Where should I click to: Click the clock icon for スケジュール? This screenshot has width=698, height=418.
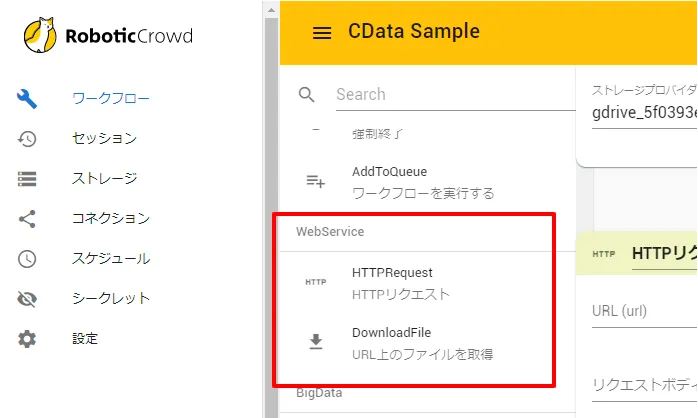(x=28, y=258)
